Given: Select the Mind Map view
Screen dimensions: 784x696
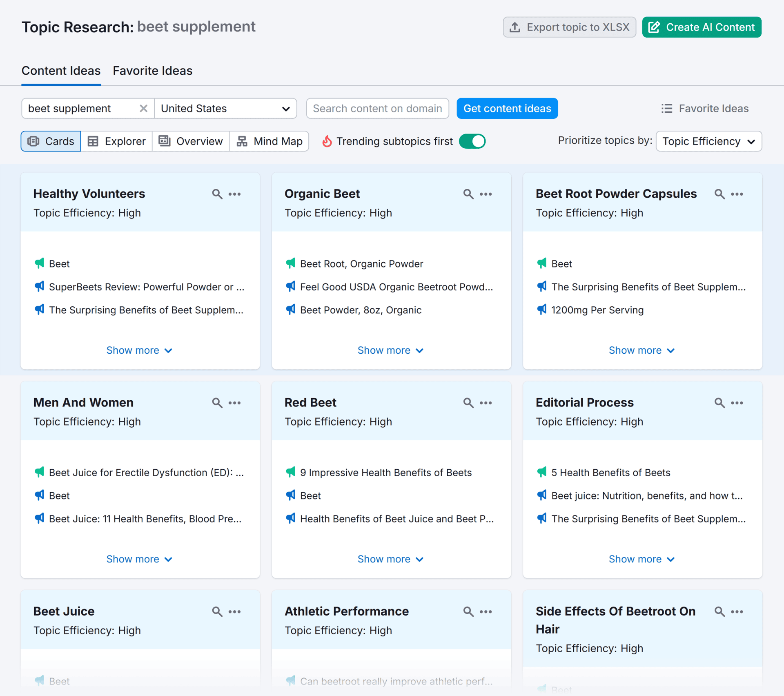Looking at the screenshot, I should coord(269,141).
